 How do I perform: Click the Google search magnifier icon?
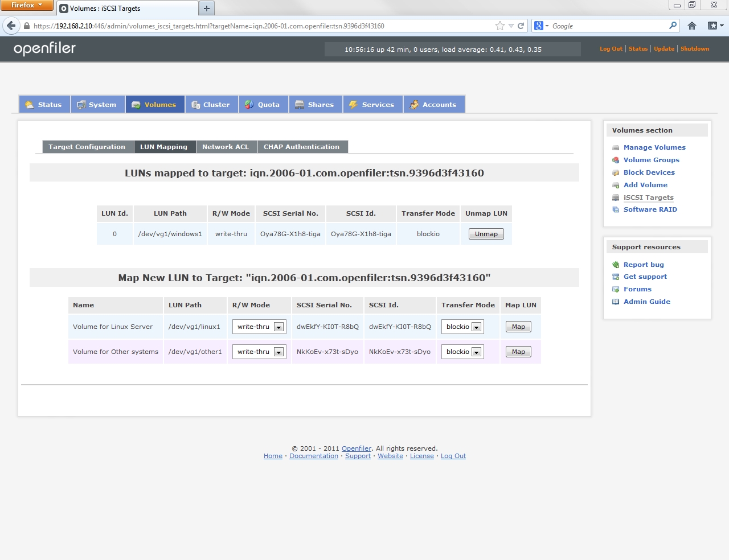(x=673, y=26)
